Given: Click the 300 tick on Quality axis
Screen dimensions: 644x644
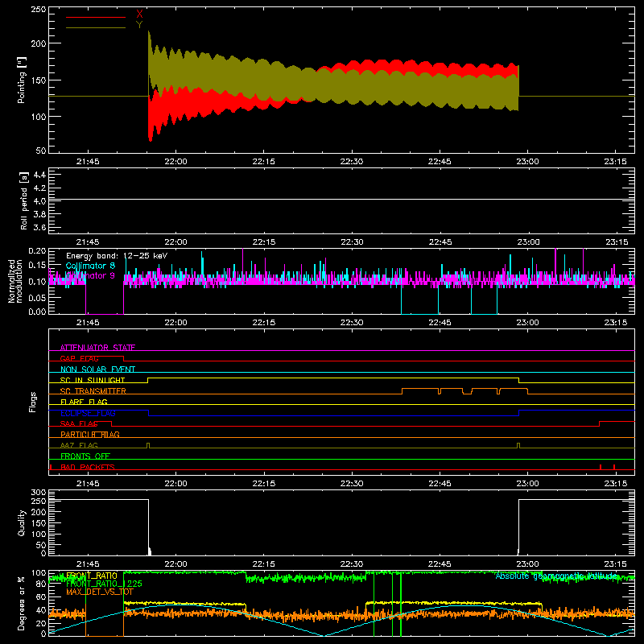Looking at the screenshot, I should 38,493.
